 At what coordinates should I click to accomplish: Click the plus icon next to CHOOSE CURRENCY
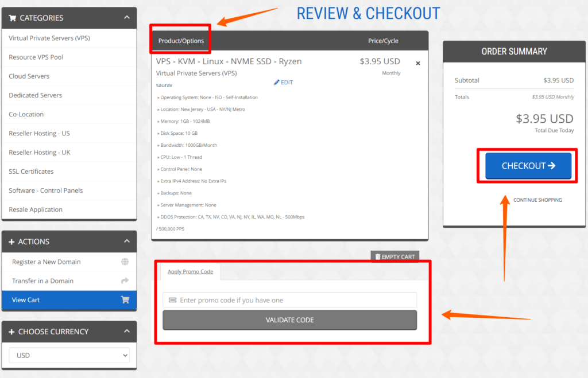pos(13,332)
